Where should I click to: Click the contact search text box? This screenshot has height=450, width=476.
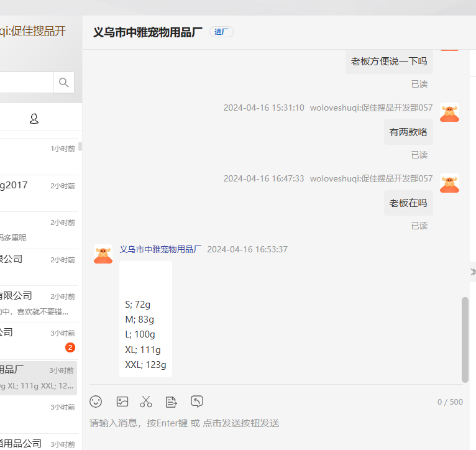(25, 83)
